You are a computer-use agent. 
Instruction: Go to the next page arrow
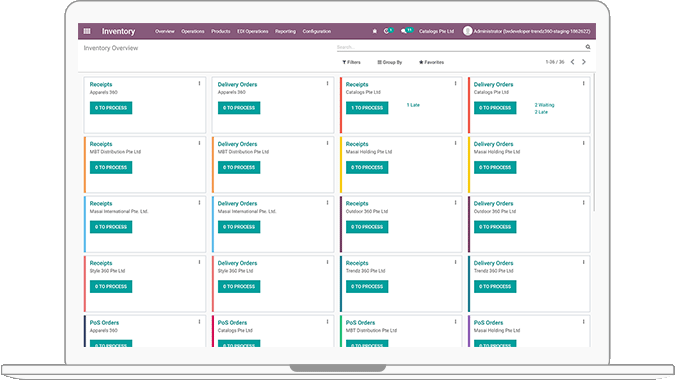click(584, 62)
